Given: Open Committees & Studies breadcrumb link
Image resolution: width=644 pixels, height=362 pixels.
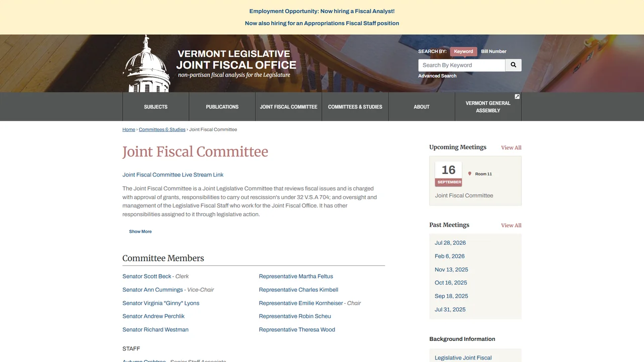Looking at the screenshot, I should (162, 130).
